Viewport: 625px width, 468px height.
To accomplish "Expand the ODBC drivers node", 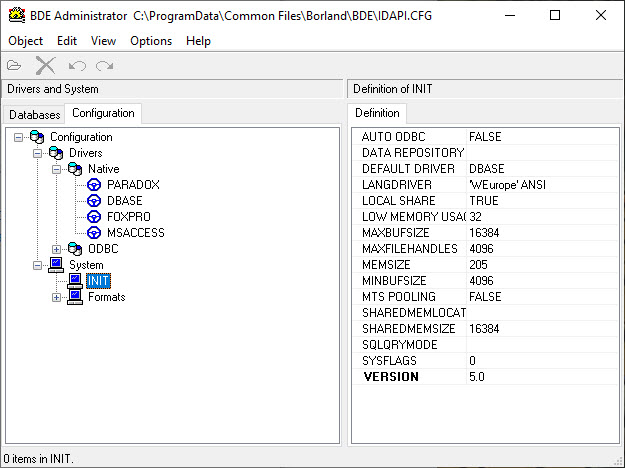I will [x=57, y=249].
